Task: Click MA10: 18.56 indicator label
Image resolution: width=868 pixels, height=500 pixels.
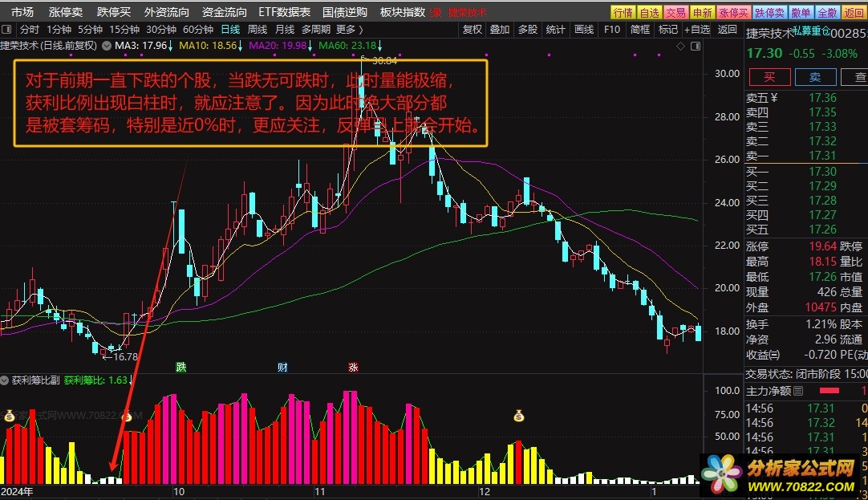Action: coord(208,46)
